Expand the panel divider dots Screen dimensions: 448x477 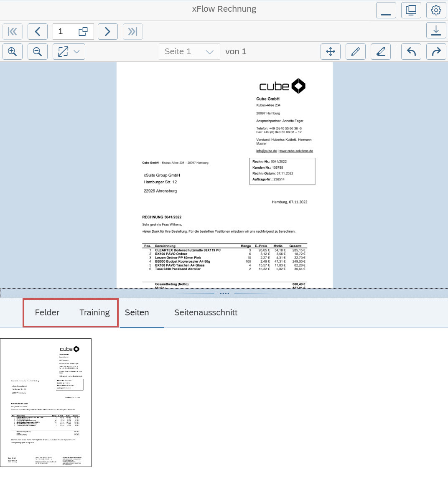point(224,293)
